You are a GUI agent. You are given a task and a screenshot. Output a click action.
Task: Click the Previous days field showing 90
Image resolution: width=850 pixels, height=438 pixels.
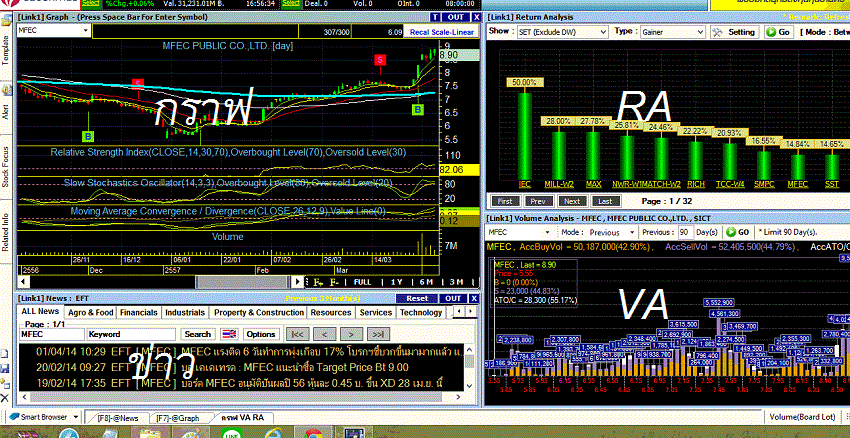tap(686, 232)
